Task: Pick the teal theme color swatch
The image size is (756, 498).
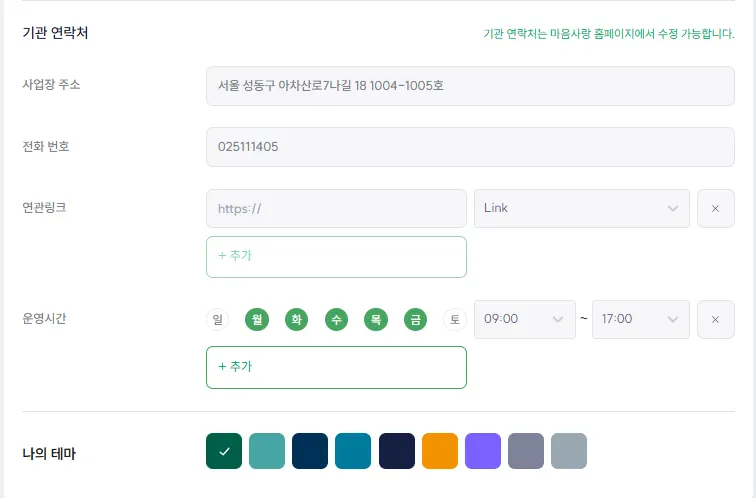Action: coord(267,451)
